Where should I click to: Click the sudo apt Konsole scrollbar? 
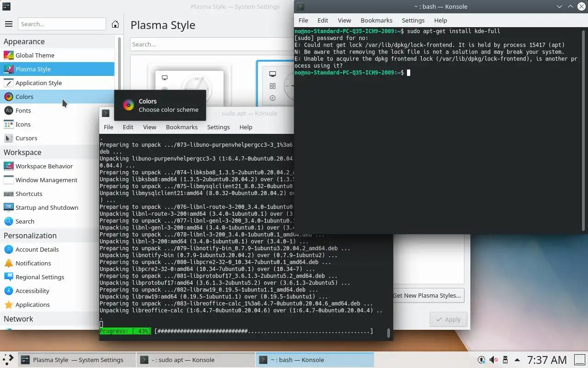tap(389, 333)
